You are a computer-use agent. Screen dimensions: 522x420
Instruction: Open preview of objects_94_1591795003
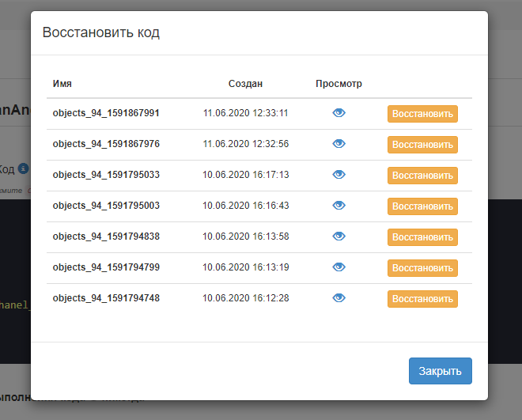tap(339, 206)
